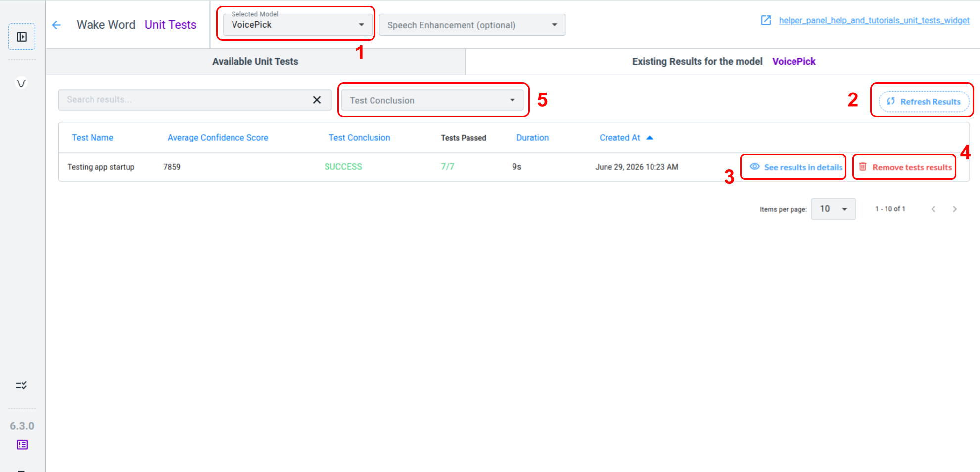
Task: Click the 6.3.0 version label
Action: point(22,426)
